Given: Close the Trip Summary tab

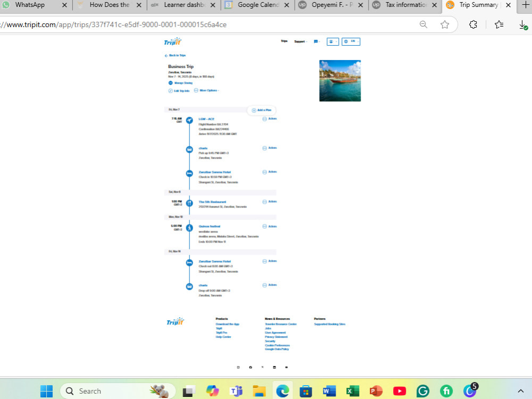Looking at the screenshot, I should (x=508, y=5).
